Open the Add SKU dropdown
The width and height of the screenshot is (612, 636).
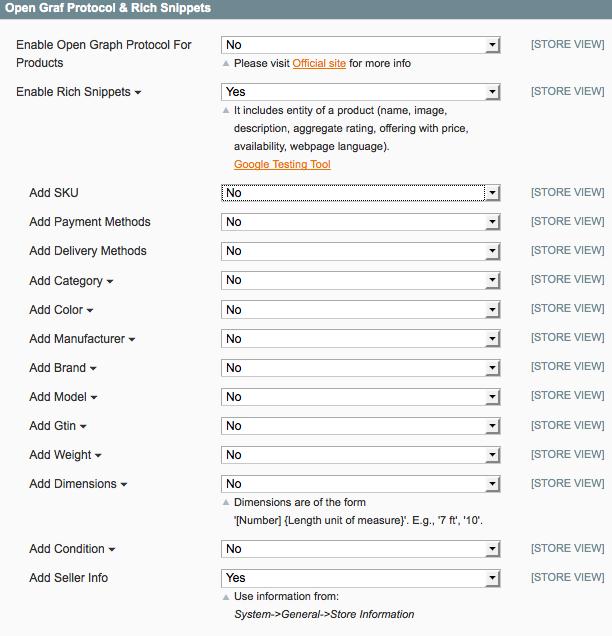(360, 193)
